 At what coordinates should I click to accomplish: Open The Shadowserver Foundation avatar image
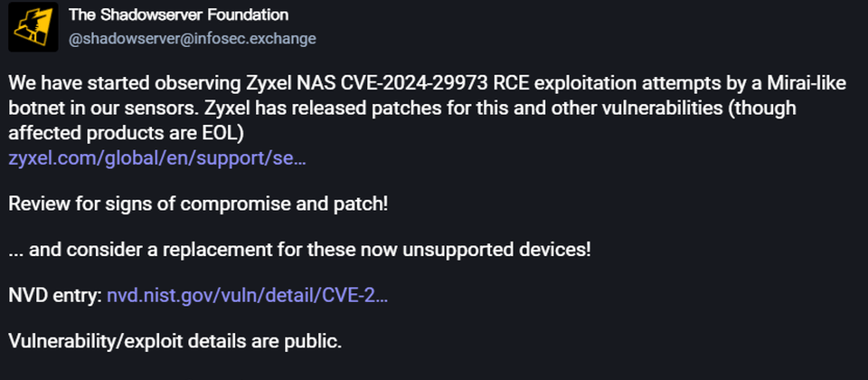33,27
